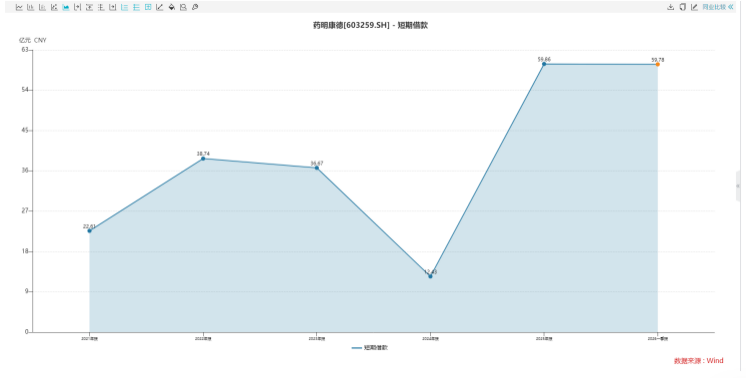Click the 亿元 CNY unit label
Screen dimensions: 746x378
[x=33, y=40]
